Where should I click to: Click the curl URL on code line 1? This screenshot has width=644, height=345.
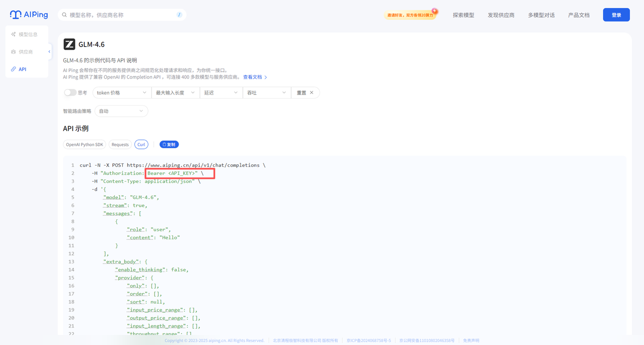click(x=193, y=165)
